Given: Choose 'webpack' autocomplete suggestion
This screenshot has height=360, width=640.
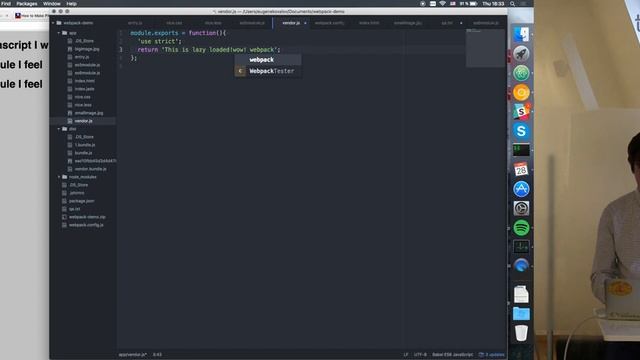Looking at the screenshot, I should 268,60.
